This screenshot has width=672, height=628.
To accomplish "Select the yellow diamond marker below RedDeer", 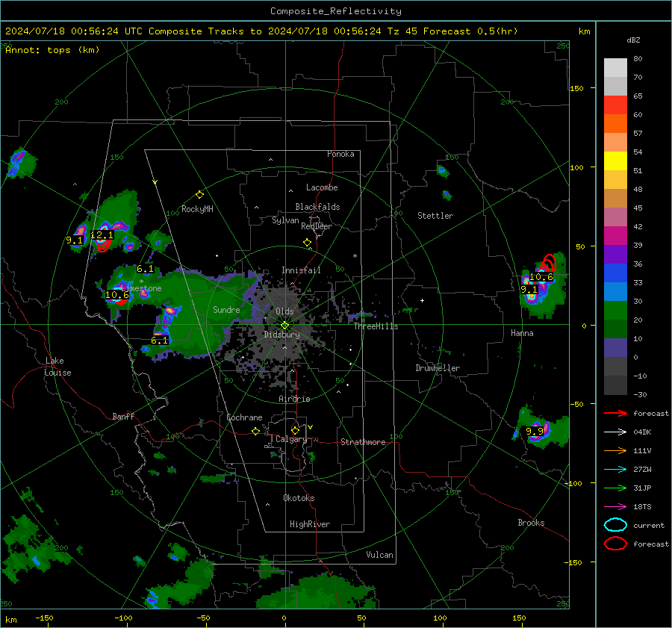I will [x=307, y=243].
